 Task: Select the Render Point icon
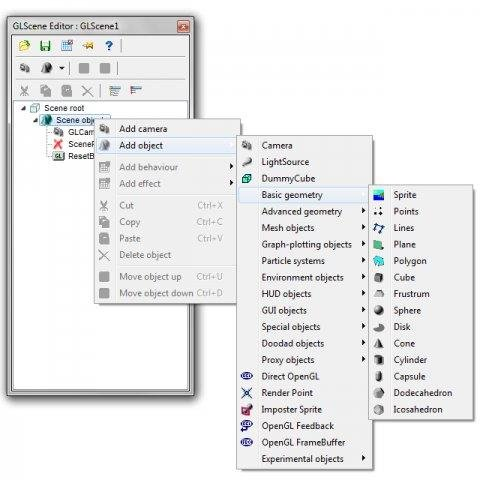point(247,393)
